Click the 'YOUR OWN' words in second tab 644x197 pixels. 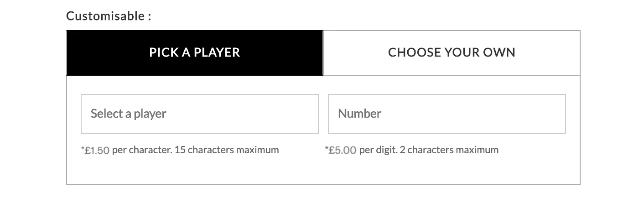(483, 52)
